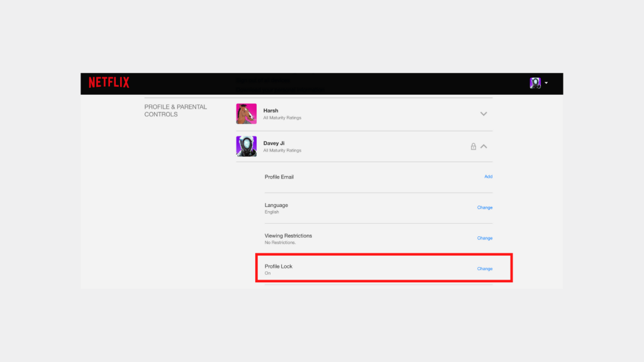Viewport: 644px width, 362px height.
Task: Add a Profile Email
Action: [x=488, y=177]
